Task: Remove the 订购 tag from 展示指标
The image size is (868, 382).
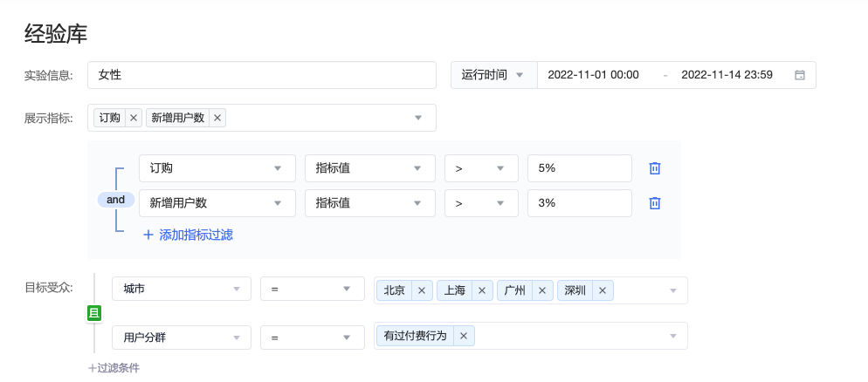Action: [134, 118]
